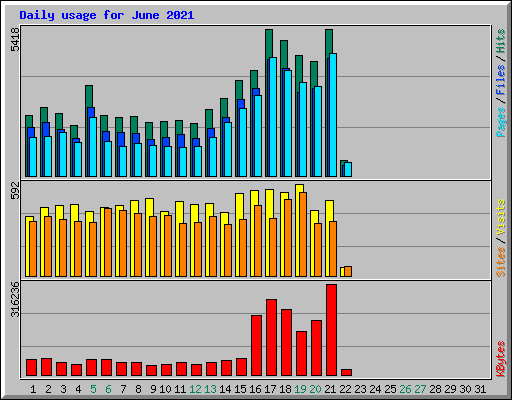Click the 'Files' legend label
512x400 pixels.
coord(501,80)
